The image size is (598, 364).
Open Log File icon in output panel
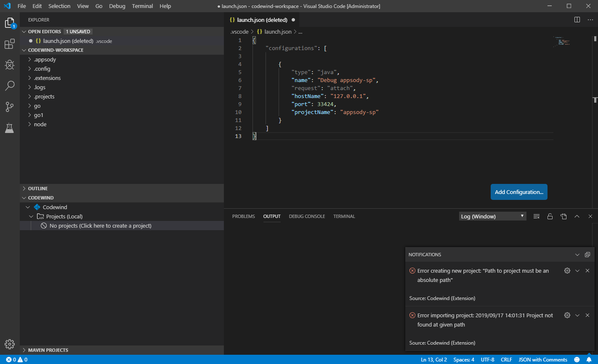point(563,216)
